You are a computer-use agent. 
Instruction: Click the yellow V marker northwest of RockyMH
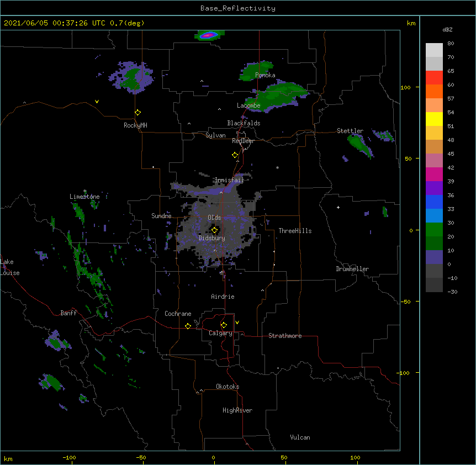pos(97,102)
